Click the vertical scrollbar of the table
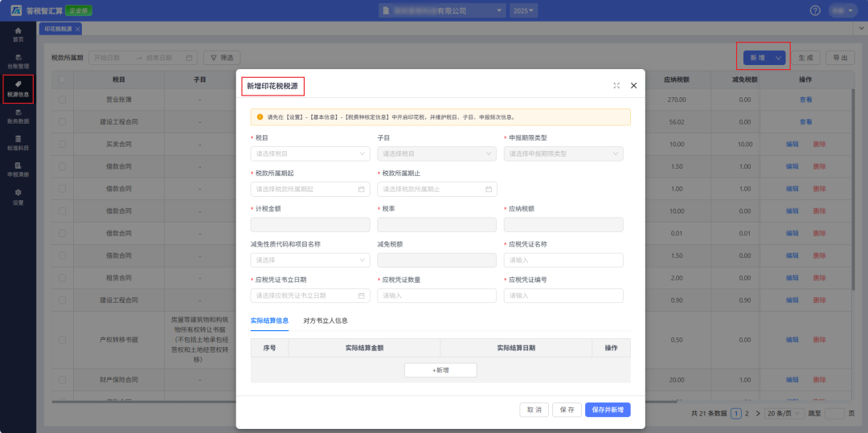Image resolution: width=868 pixels, height=433 pixels. coord(854,188)
